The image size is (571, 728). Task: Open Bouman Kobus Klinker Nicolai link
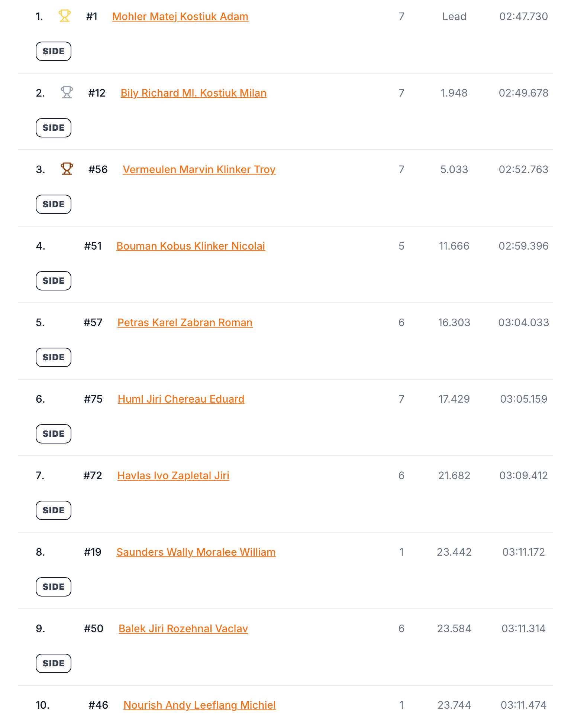pyautogui.click(x=191, y=246)
